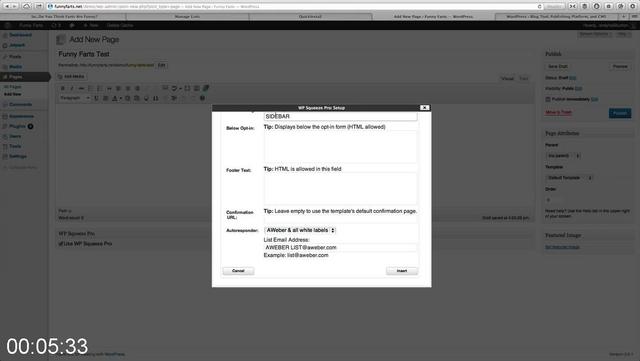Open the text color picker arrow
The width and height of the screenshot is (640, 361).
click(121, 98)
